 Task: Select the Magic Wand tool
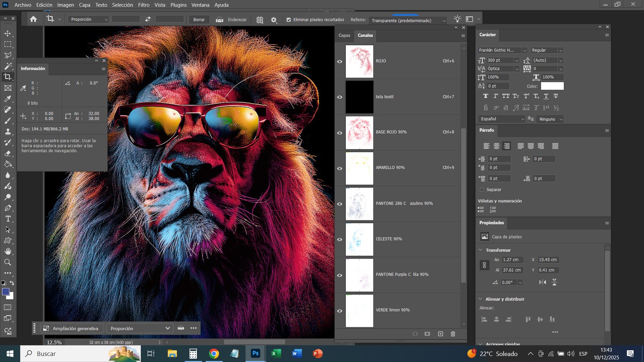[x=8, y=66]
